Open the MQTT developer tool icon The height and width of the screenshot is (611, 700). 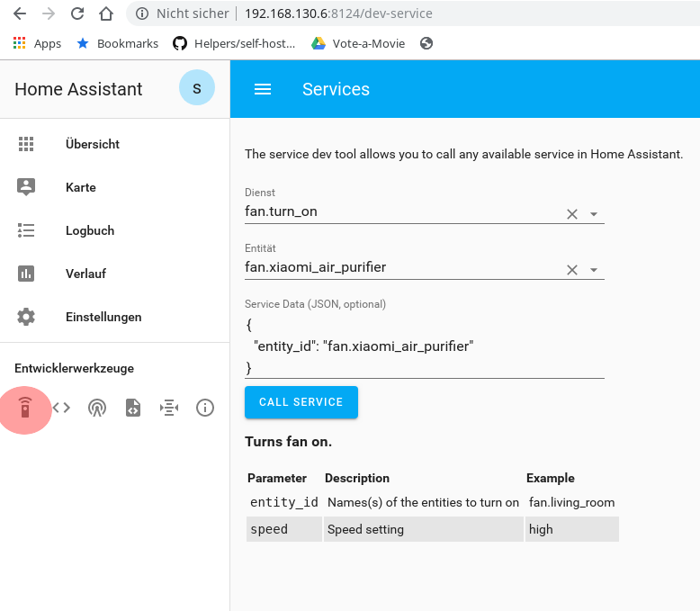(x=169, y=408)
